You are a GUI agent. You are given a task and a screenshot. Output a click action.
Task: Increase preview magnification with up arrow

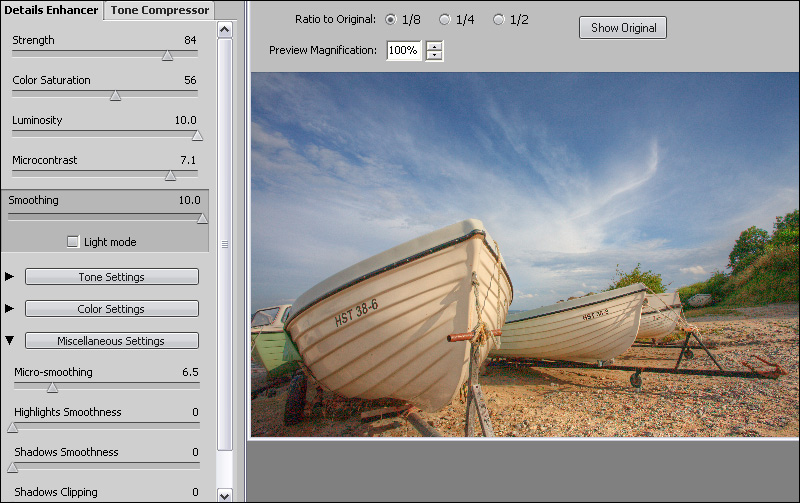(x=434, y=45)
